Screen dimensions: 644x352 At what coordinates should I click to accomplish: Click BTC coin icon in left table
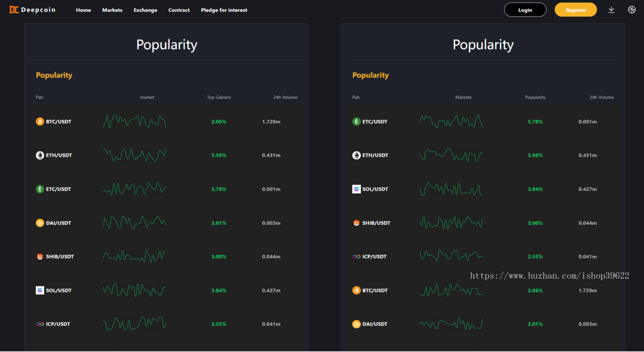(x=40, y=122)
